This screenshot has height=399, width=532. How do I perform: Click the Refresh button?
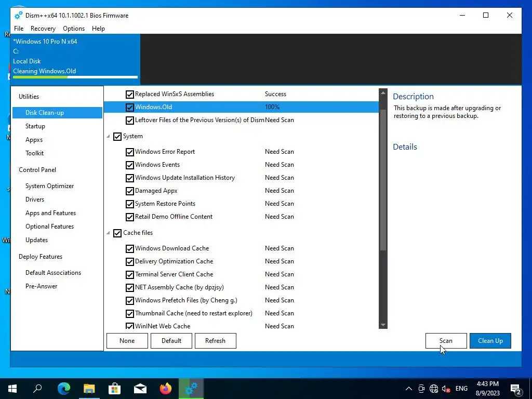click(x=216, y=341)
